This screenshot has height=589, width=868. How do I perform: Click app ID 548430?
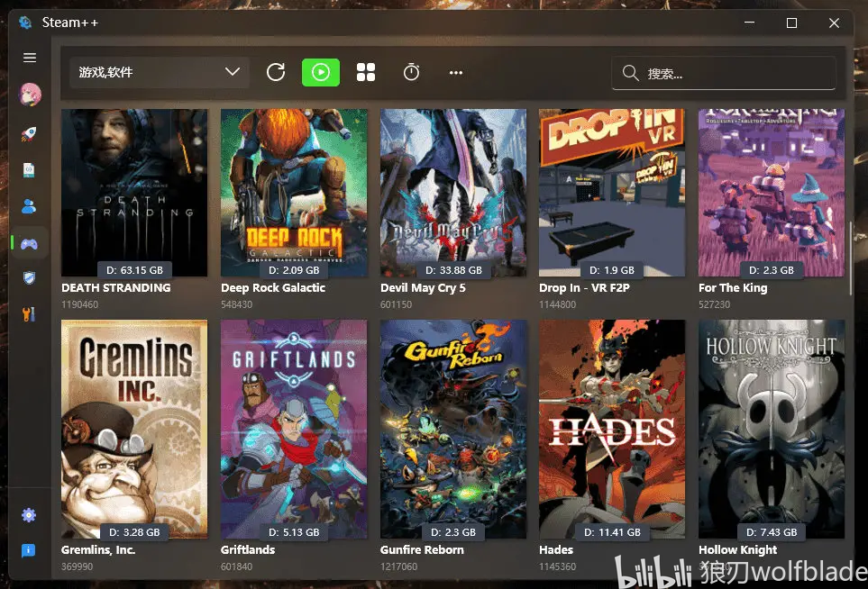[x=236, y=304]
